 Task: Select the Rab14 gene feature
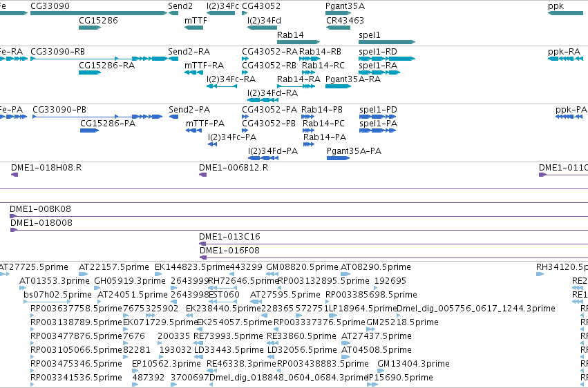click(x=298, y=42)
